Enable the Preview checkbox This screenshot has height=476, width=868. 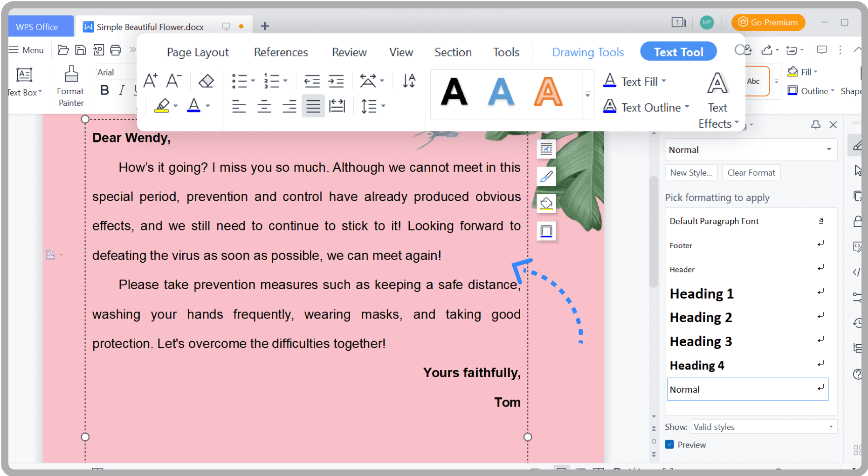coord(670,444)
